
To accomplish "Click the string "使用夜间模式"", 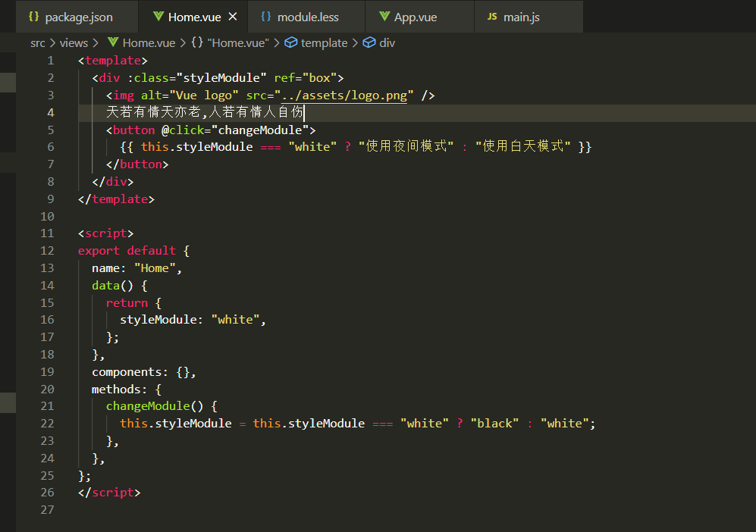I will click(x=406, y=146).
